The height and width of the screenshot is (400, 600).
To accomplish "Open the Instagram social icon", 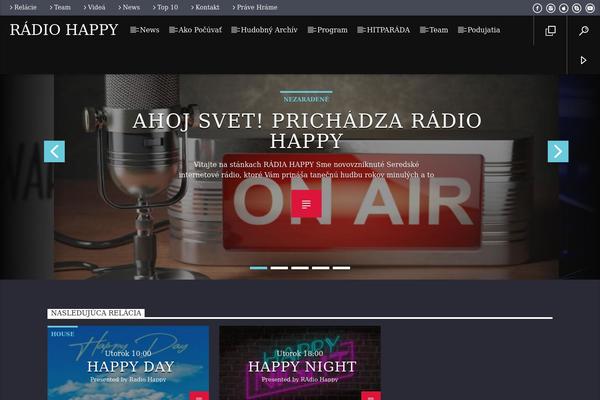I will pyautogui.click(x=550, y=8).
